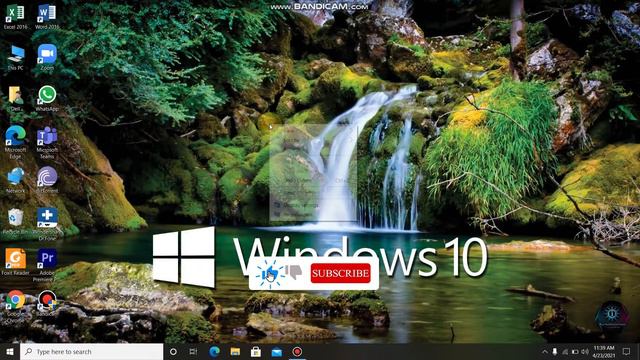640x360 pixels.
Task: Click the gray thumbs-down dislike icon
Action: [x=294, y=272]
